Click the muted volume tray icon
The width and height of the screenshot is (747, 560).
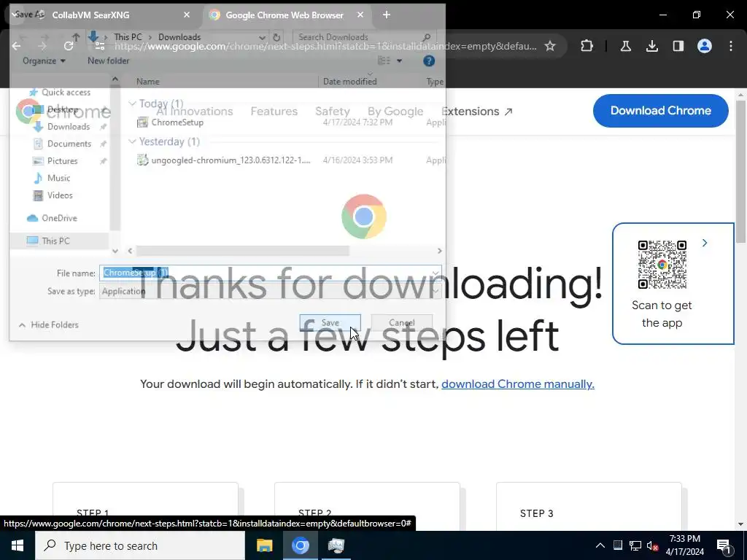tap(652, 545)
